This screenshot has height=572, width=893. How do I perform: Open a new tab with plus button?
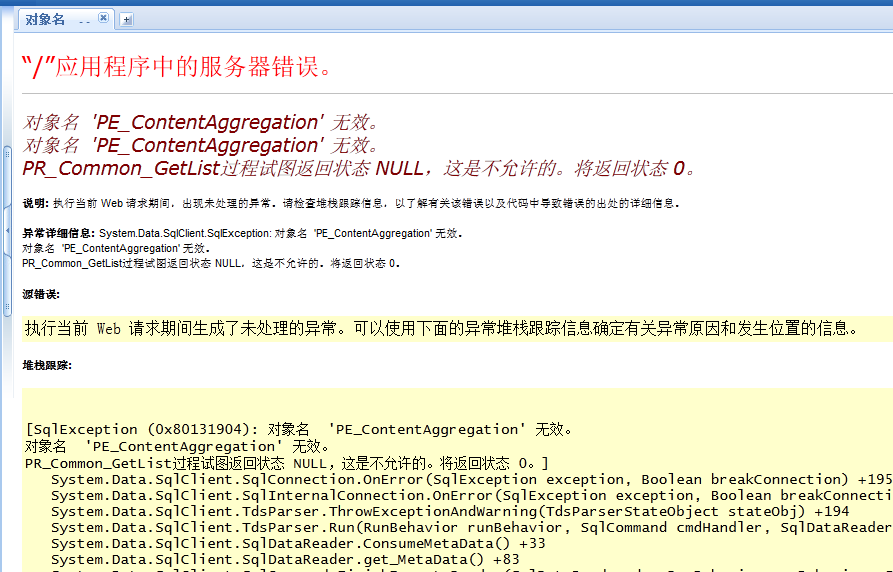tap(127, 19)
